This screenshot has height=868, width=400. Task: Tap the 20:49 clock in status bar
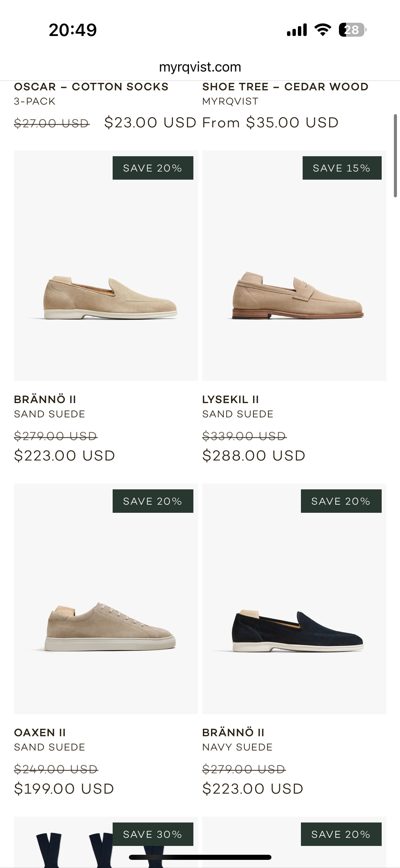[73, 30]
